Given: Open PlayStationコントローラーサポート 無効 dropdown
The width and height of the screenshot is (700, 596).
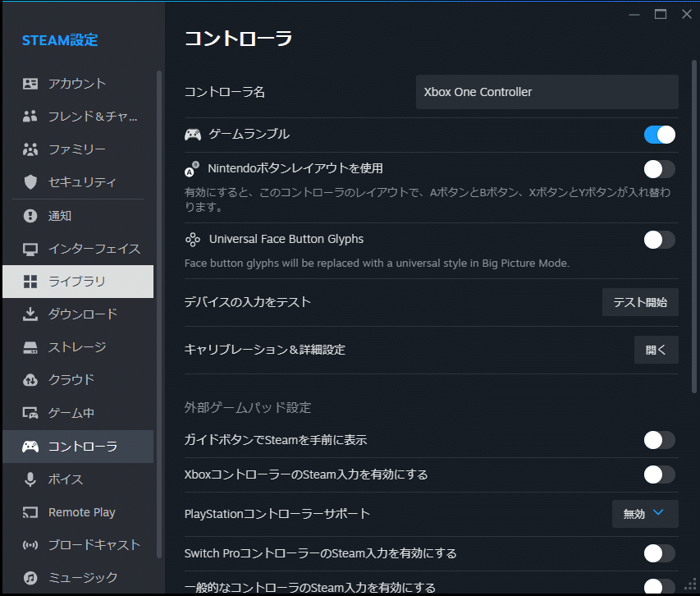Looking at the screenshot, I should (x=645, y=514).
